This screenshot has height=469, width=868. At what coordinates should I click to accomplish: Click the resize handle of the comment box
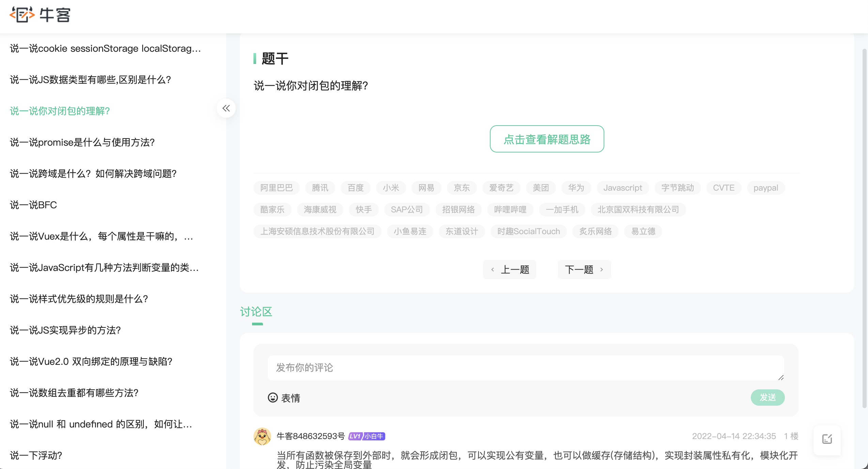781,377
